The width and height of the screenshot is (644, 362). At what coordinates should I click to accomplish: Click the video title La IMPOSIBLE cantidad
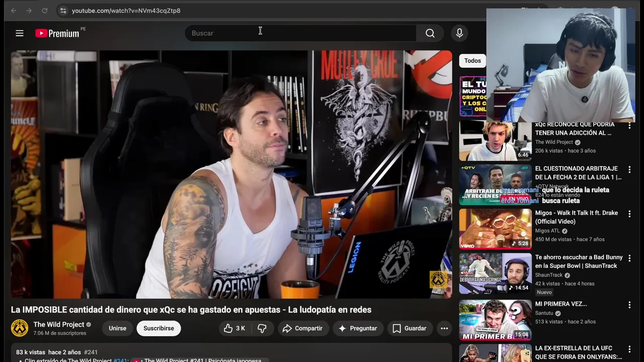click(x=191, y=310)
